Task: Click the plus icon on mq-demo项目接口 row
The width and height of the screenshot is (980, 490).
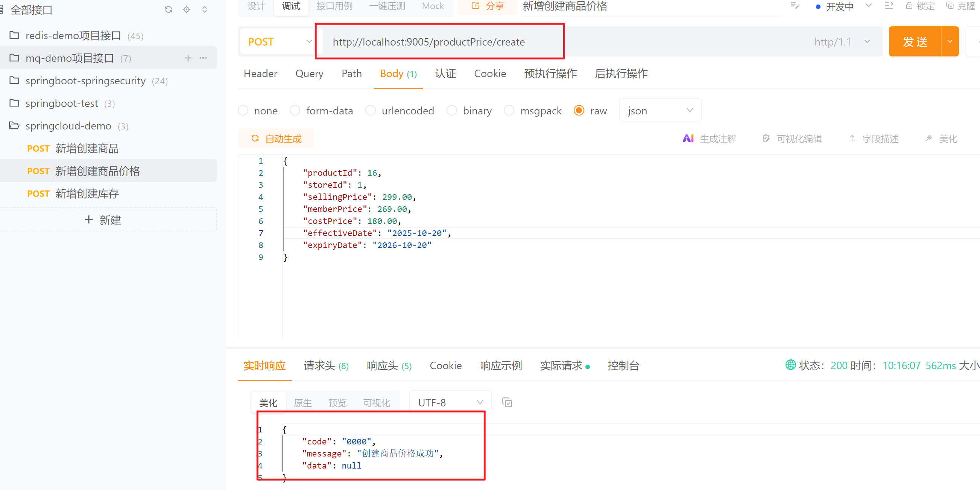Action: click(188, 58)
